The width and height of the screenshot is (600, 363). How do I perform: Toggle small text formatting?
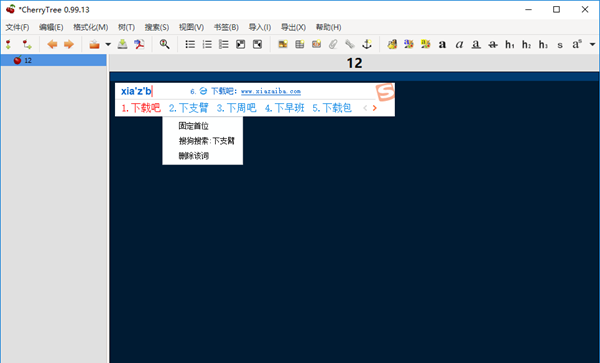click(560, 45)
